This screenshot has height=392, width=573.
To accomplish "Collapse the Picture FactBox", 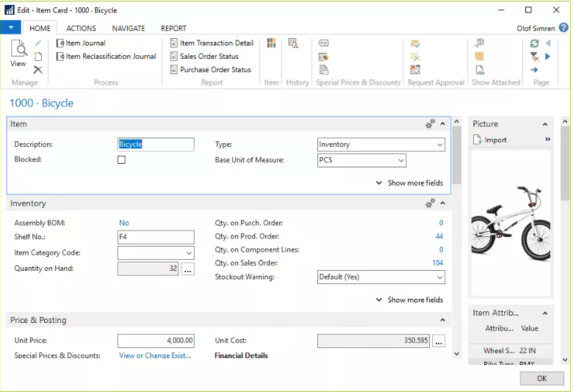I will pyautogui.click(x=545, y=124).
